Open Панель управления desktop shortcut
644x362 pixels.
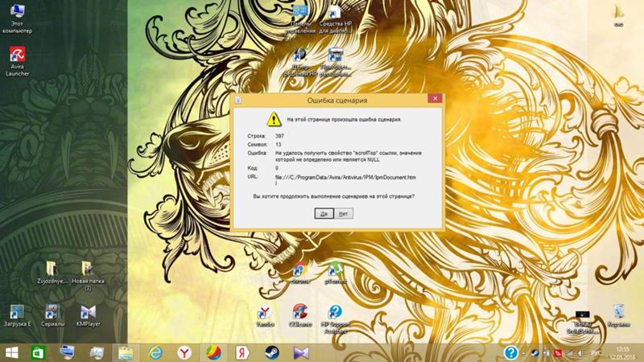pyautogui.click(x=300, y=19)
